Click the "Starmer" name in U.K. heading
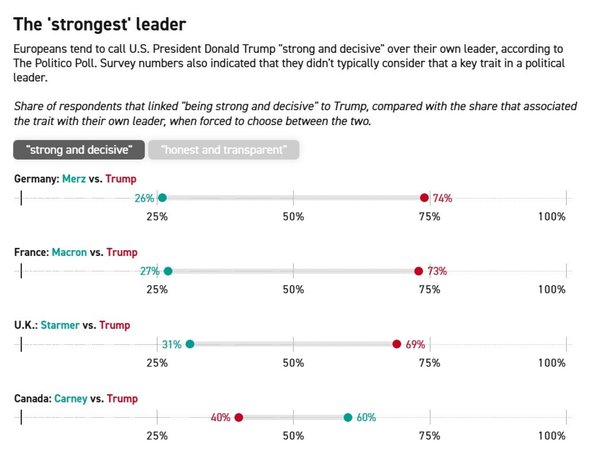 coord(60,325)
